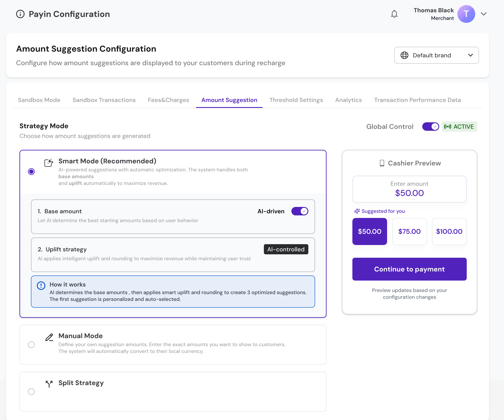The width and height of the screenshot is (504, 420).
Task: Click the globe icon in brand selector
Action: click(404, 55)
